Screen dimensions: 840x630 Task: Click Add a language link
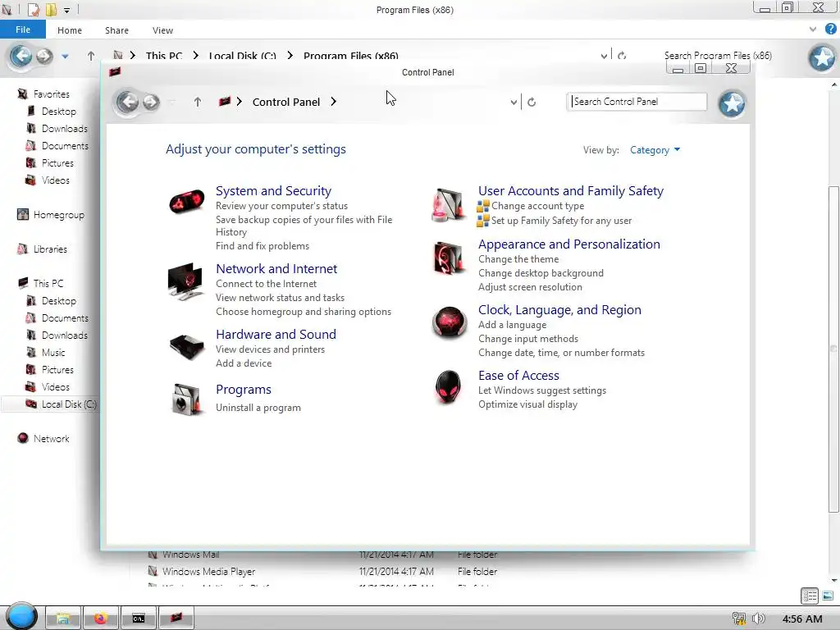512,325
